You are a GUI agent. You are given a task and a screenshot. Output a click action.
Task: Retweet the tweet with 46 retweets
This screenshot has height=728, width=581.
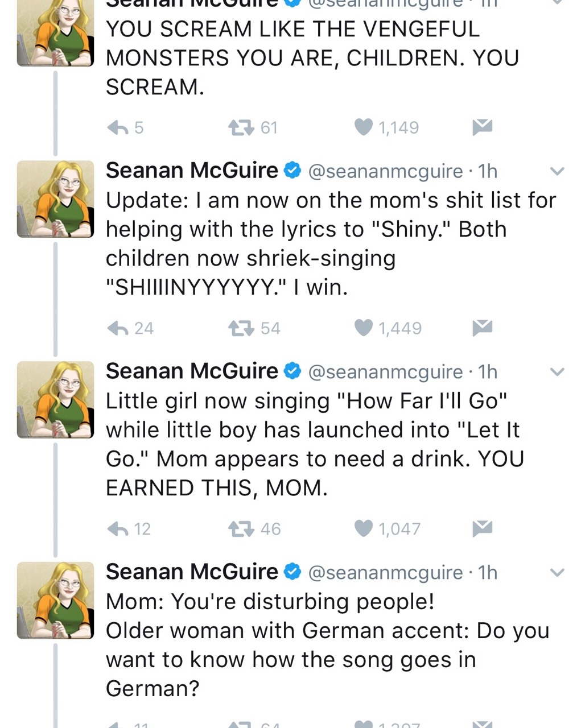pyautogui.click(x=241, y=529)
